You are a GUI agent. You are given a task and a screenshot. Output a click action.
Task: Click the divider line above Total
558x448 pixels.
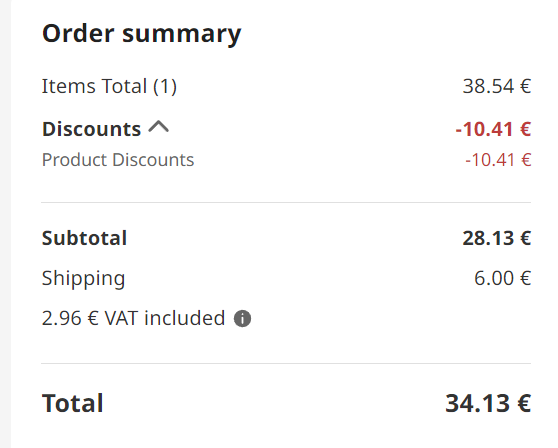(x=286, y=364)
